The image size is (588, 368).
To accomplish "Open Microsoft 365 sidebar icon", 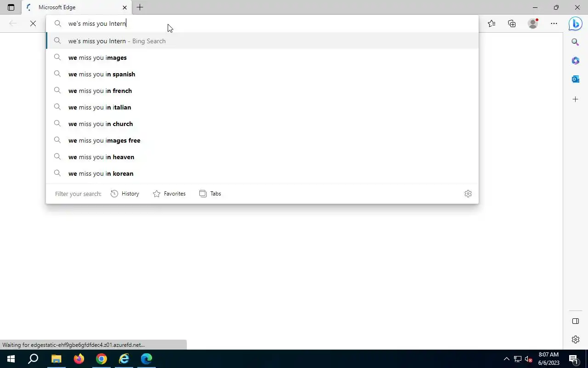I will [575, 61].
